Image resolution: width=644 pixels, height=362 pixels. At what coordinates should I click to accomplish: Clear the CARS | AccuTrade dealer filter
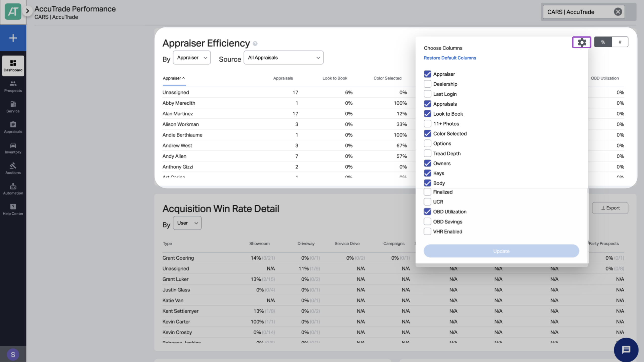(618, 12)
